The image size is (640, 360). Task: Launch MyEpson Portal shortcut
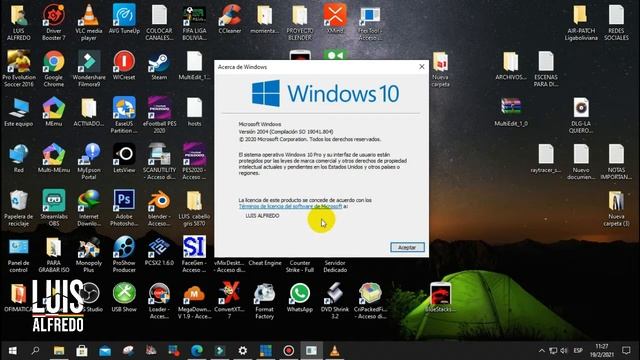coord(89,162)
